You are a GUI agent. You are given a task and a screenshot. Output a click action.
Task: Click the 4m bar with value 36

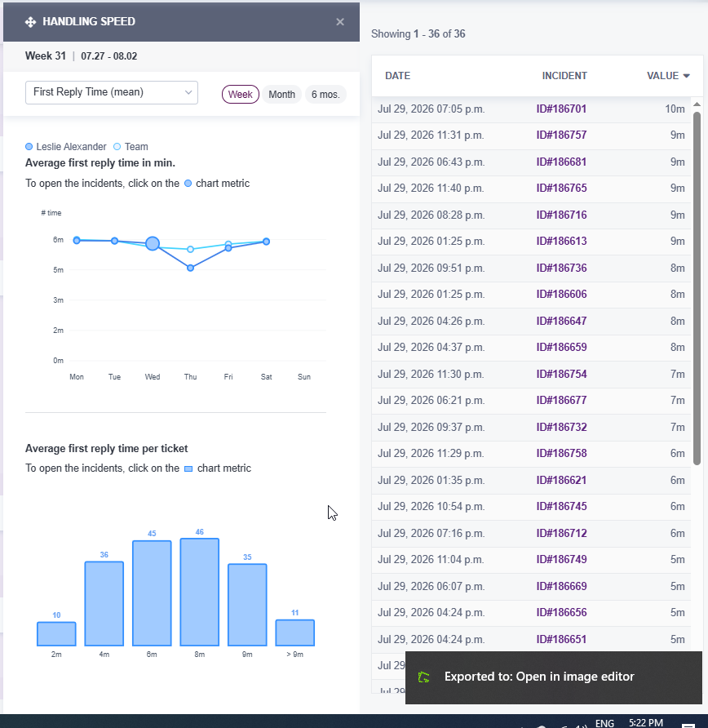point(104,604)
